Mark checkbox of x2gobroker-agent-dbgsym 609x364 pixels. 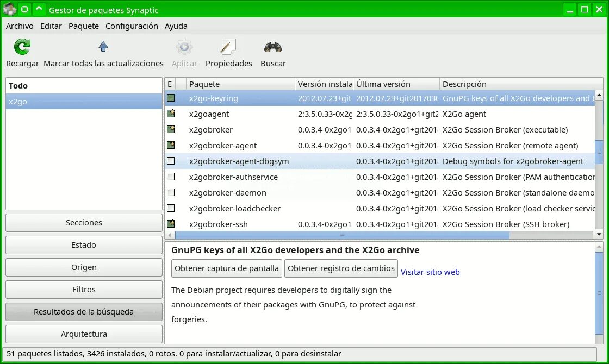coord(171,161)
